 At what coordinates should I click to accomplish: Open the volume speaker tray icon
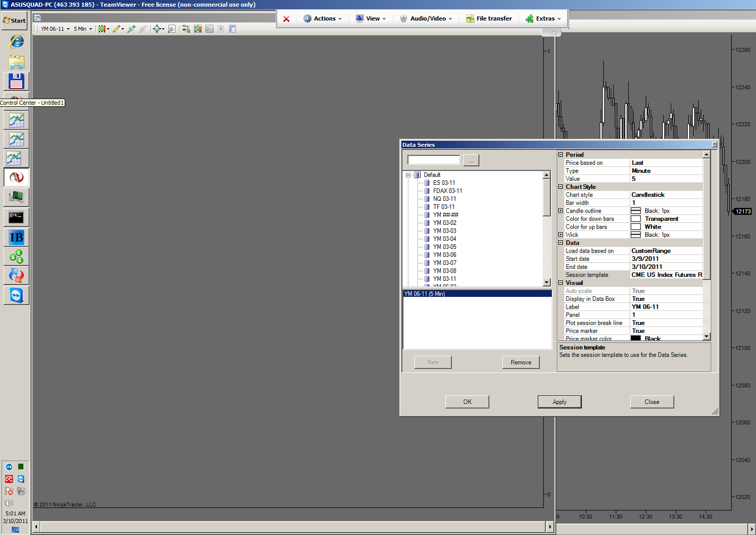9,503
